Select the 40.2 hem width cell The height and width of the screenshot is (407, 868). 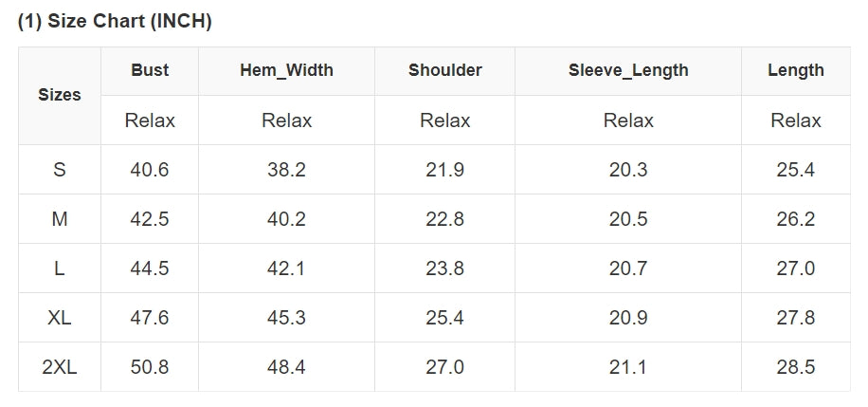pyautogui.click(x=286, y=219)
